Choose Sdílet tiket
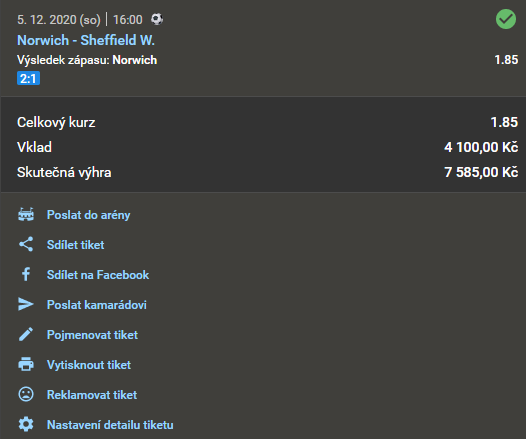 coord(75,245)
